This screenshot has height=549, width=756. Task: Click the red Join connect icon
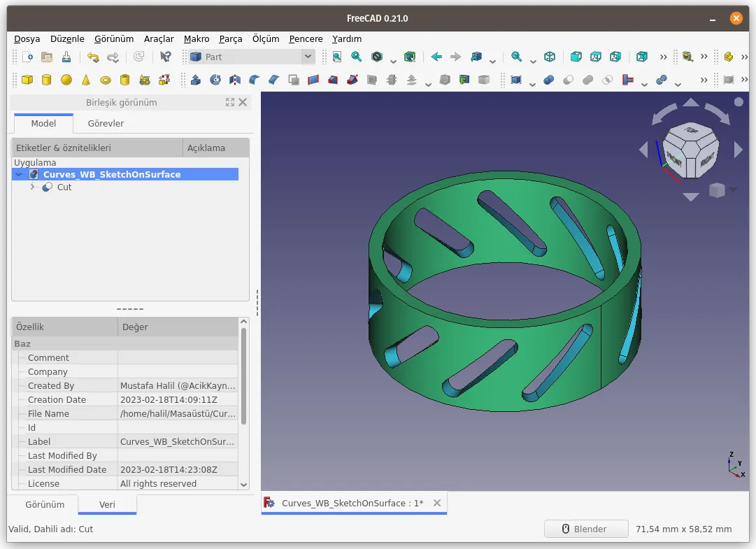(x=628, y=80)
